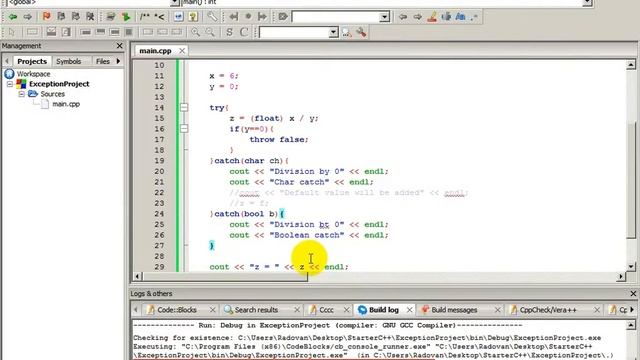Image resolution: width=640 pixels, height=360 pixels.
Task: Click the S toolbar icon
Action: tap(229, 32)
